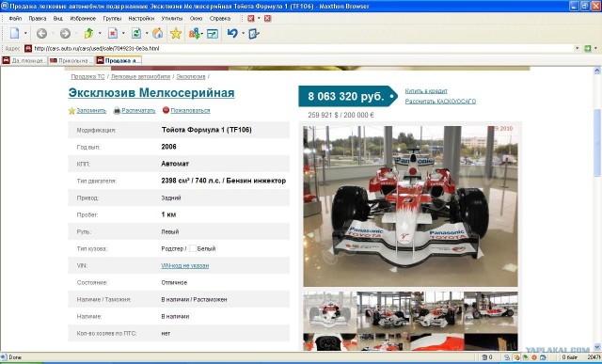
Task: Switch to the first browser tab
Action: [24, 60]
